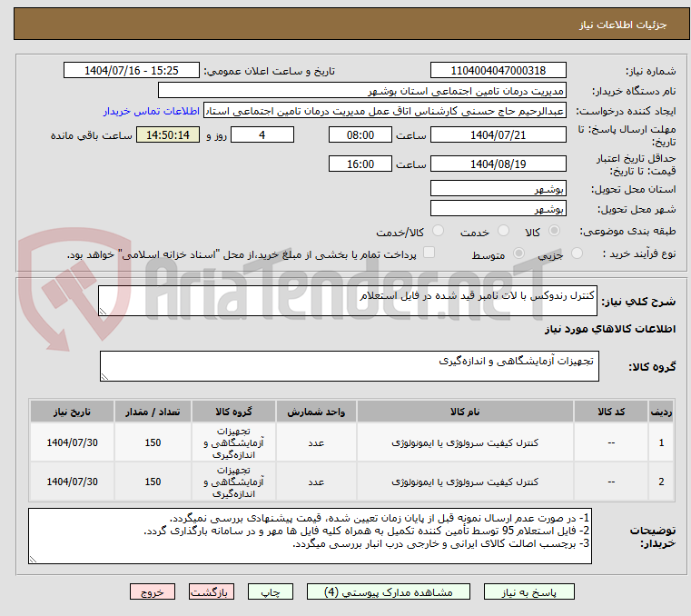Screen dimensions: 691x616
Task: Click date 1404/07/30 in row 1
Action: [72, 442]
